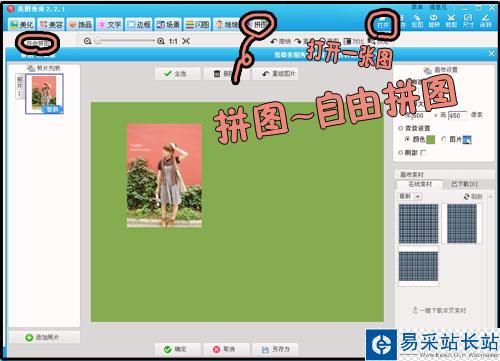Click the zoom in magnifier icon
The width and height of the screenshot is (500, 361).
161,41
